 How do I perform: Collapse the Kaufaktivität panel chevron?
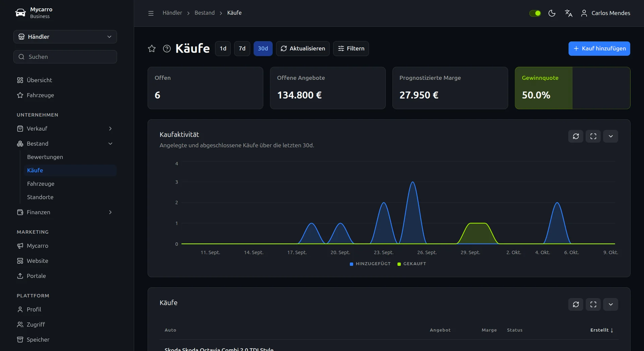(610, 136)
